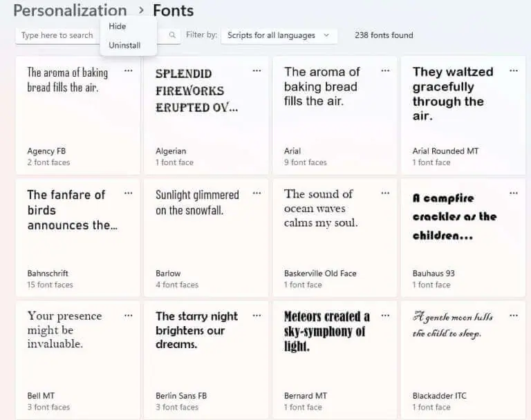Open the Baskerville Old Face font card
Image resolution: width=531 pixels, height=420 pixels.
[x=335, y=238]
